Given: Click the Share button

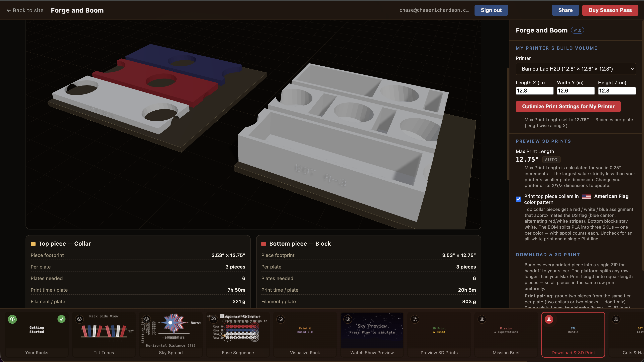Looking at the screenshot, I should (x=565, y=10).
